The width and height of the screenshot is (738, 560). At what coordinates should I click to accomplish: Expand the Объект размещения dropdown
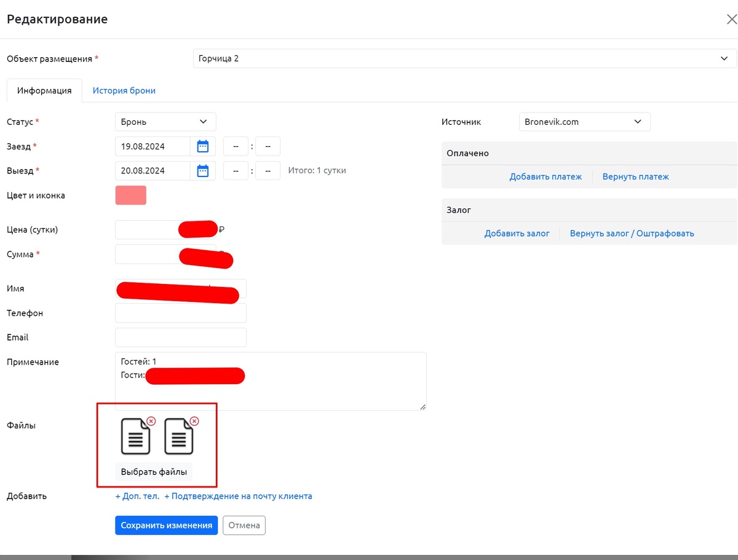coord(465,58)
